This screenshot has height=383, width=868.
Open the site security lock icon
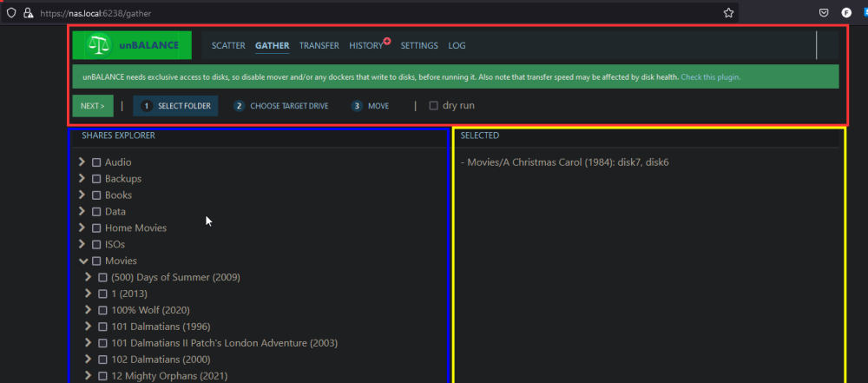(x=29, y=13)
